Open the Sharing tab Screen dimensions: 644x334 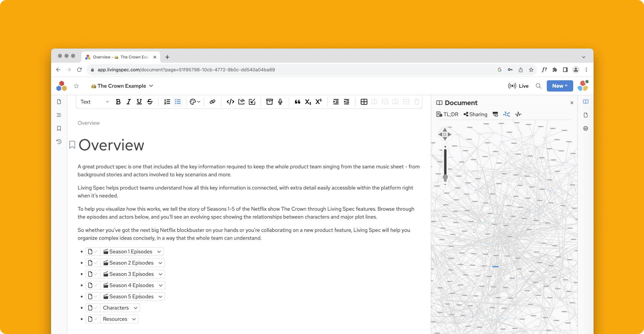[x=475, y=114]
